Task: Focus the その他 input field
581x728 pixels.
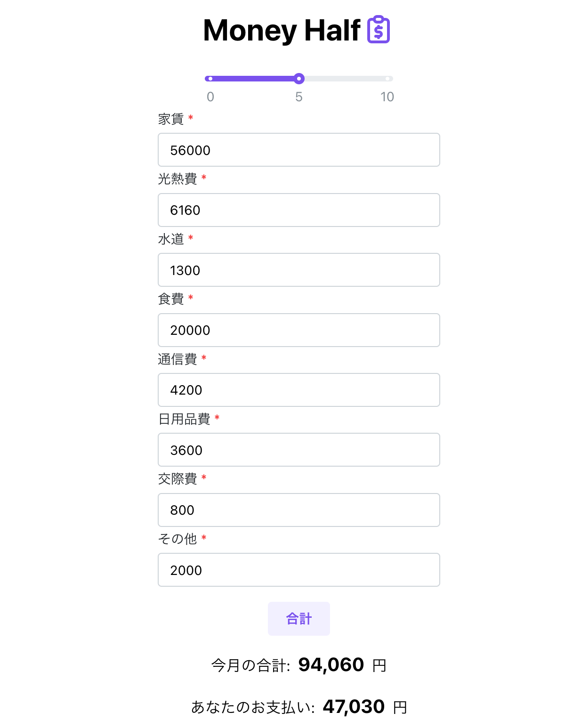Action: [x=299, y=570]
